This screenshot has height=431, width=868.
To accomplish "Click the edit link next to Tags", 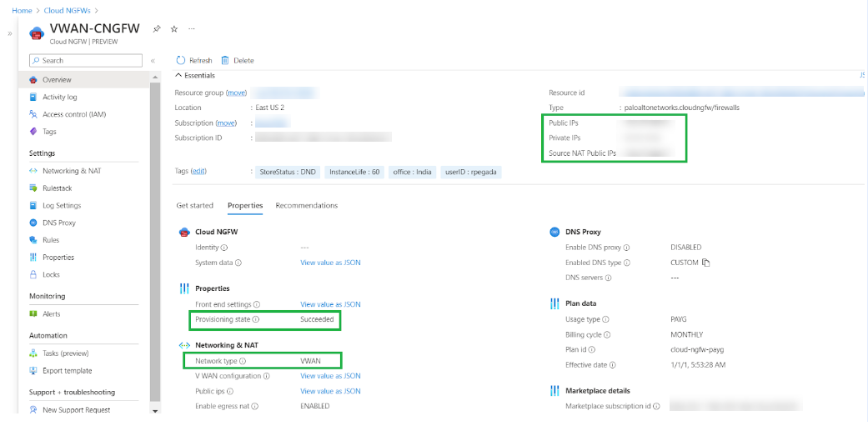I will coord(198,172).
